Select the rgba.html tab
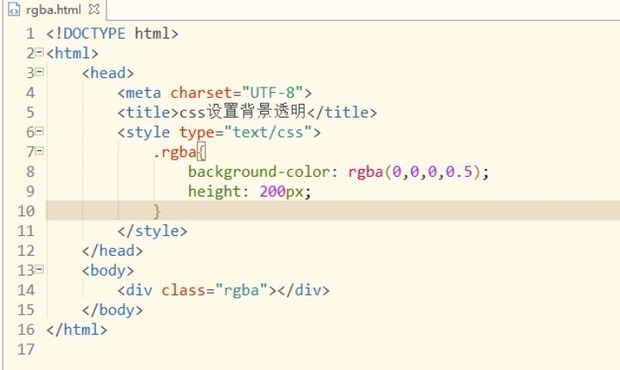620x370 pixels. coord(53,9)
